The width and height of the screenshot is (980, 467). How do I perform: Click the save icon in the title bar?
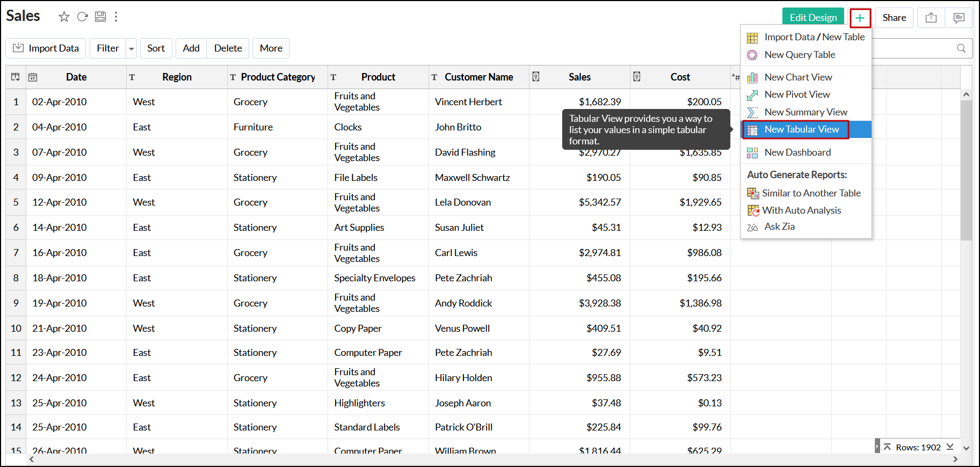click(100, 17)
